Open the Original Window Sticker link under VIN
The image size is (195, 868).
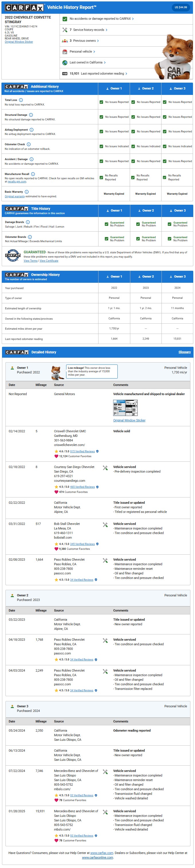click(x=19, y=42)
